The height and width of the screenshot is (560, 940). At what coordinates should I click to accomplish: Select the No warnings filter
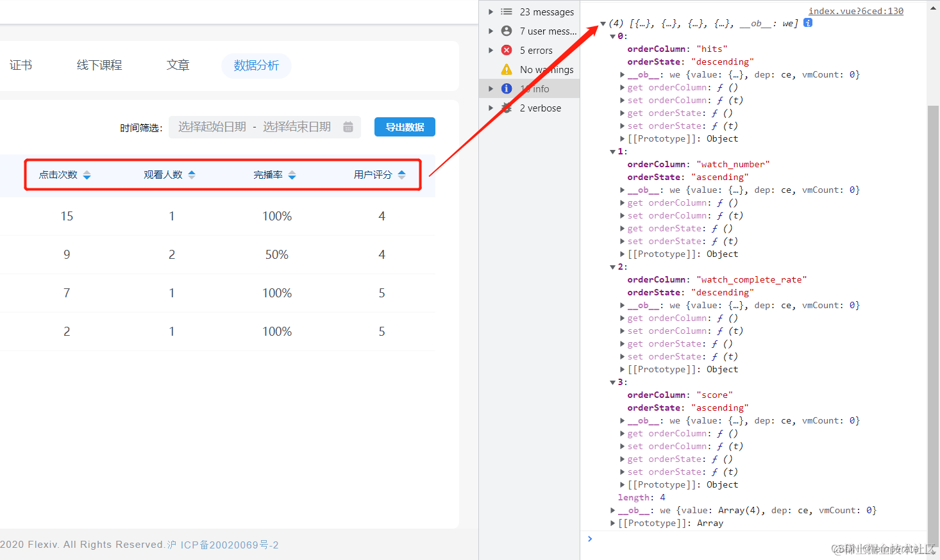tap(530, 69)
